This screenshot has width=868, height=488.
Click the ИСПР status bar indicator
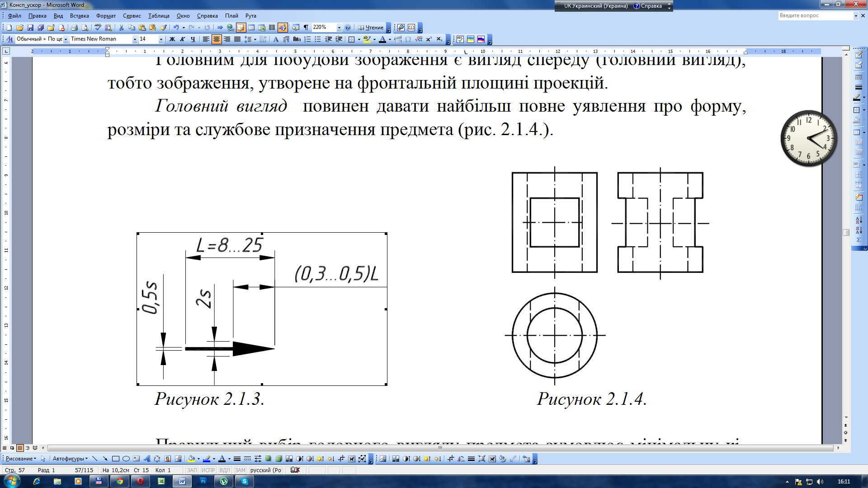pos(208,470)
